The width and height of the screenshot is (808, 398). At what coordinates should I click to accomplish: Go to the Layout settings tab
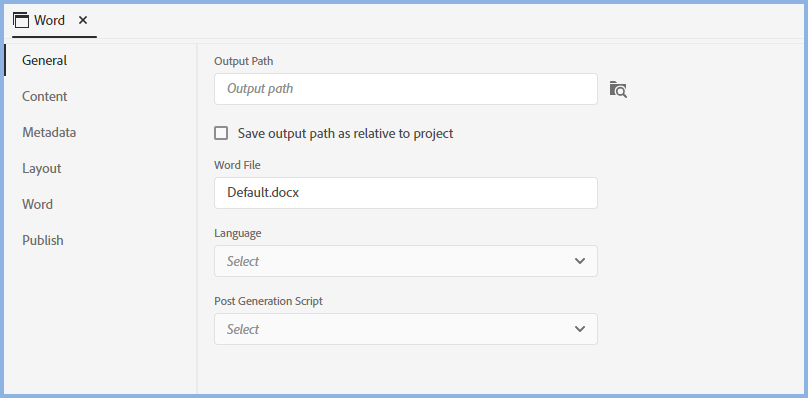(42, 169)
